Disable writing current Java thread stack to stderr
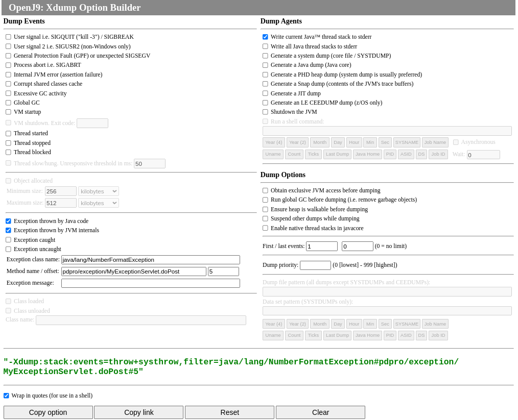Screen dimensions: 518x420 265,37
